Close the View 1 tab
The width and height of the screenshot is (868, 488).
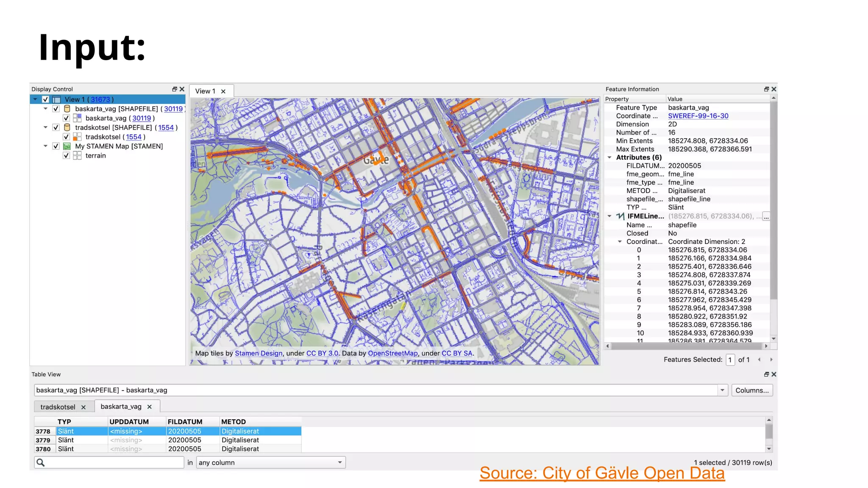coord(223,91)
